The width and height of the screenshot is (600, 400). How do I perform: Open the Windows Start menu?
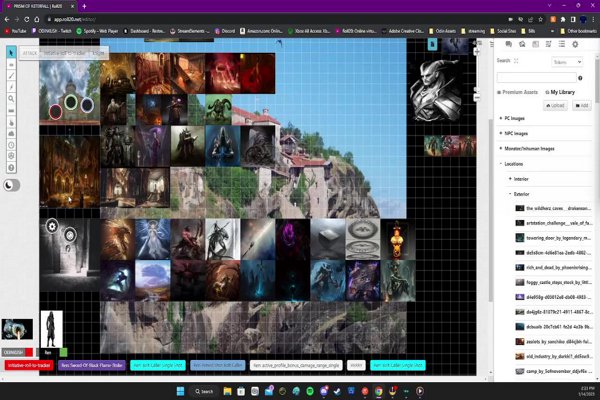[180, 391]
